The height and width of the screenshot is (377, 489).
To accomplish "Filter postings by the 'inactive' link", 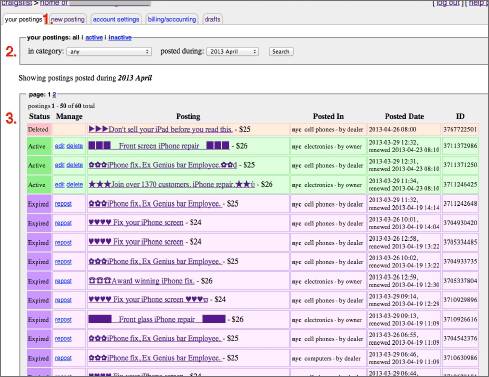I will click(x=120, y=38).
